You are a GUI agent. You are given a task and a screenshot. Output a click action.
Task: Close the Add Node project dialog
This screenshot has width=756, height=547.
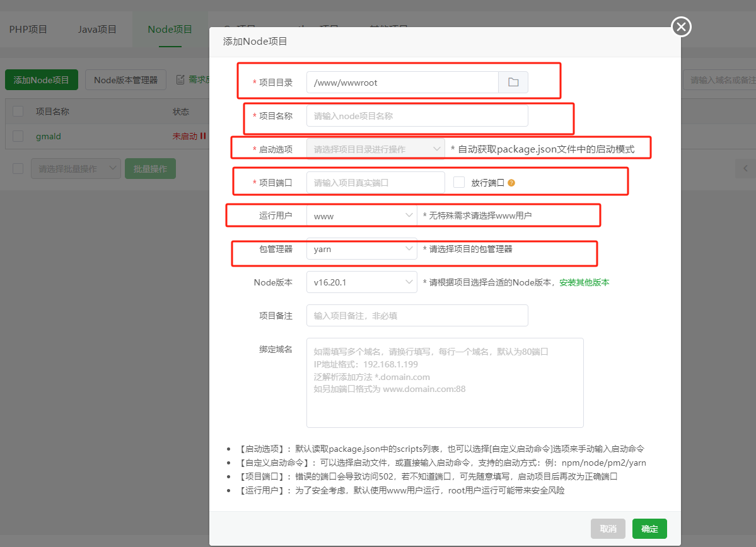click(681, 27)
